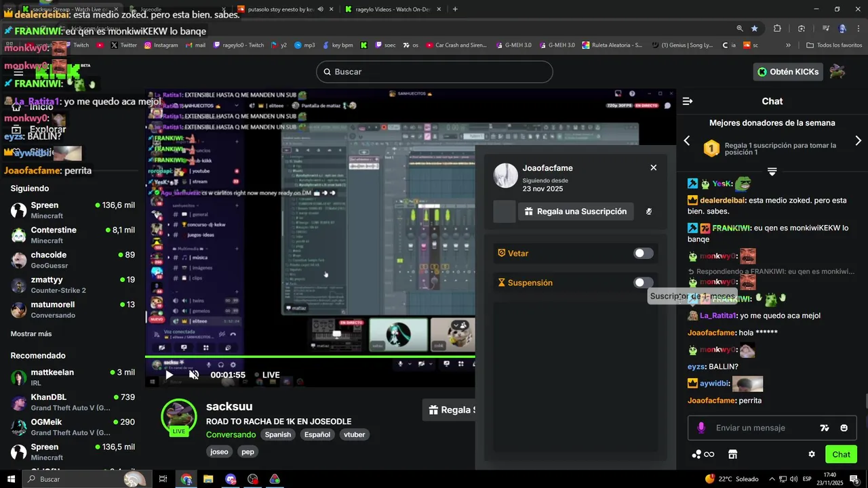Click the Conversando category link
The width and height of the screenshot is (868, 488).
(231, 434)
